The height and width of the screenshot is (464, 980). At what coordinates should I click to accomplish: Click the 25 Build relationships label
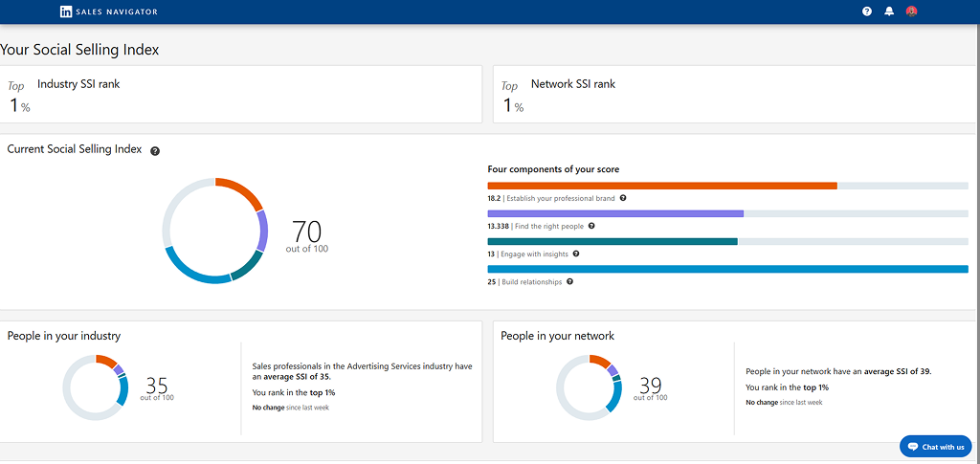[525, 282]
